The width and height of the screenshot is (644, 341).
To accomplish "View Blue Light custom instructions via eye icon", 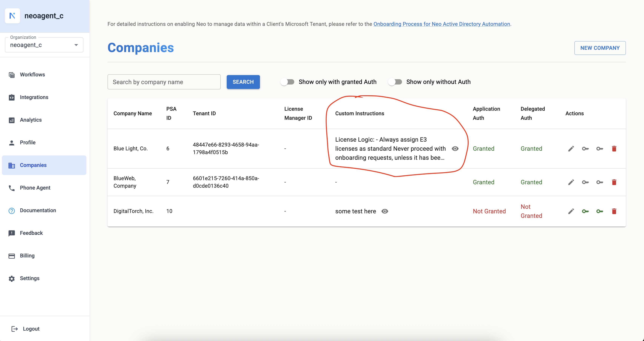I will click(x=455, y=149).
